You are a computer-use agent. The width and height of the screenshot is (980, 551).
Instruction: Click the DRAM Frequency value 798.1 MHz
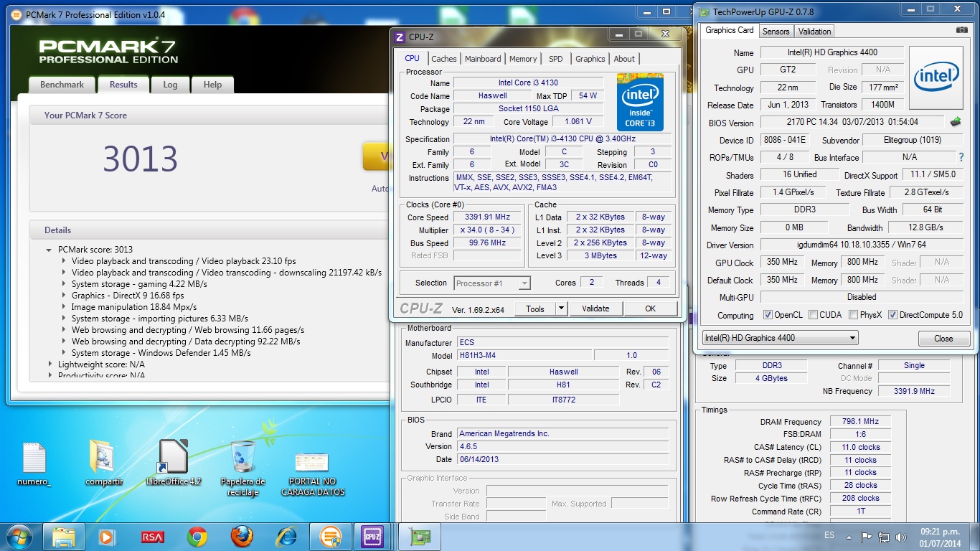point(860,422)
